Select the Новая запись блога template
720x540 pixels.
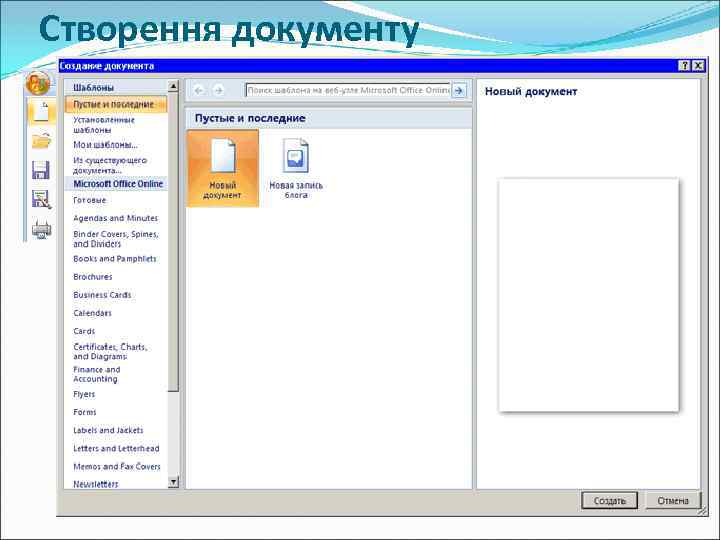pos(296,168)
